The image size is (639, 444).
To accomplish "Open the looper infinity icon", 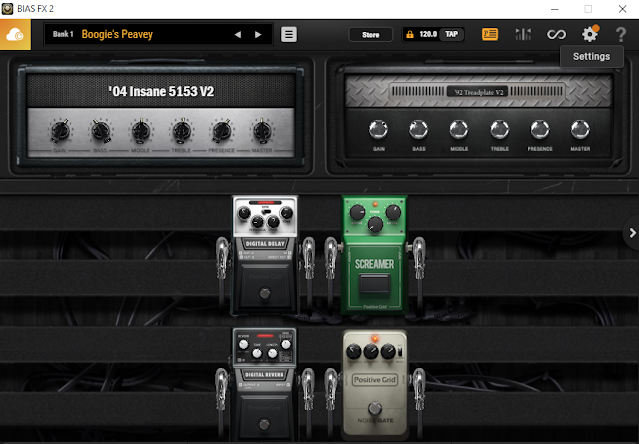I will click(x=556, y=35).
